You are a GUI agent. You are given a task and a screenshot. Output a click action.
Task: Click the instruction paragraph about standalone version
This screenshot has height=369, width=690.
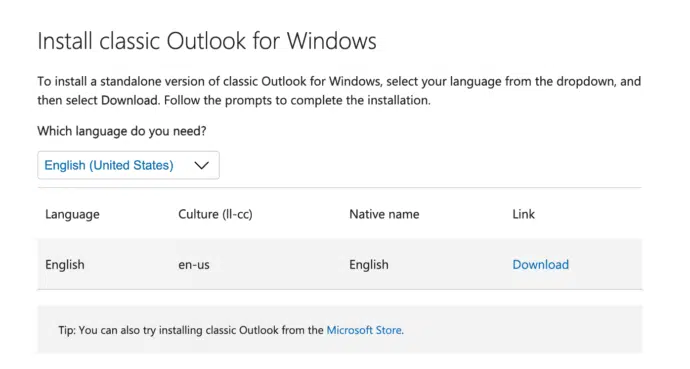[339, 91]
